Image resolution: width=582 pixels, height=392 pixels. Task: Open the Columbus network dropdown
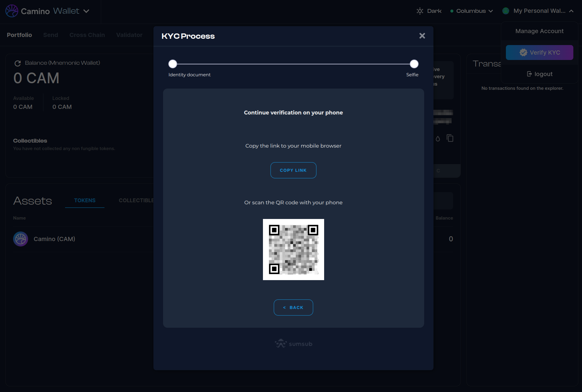pos(472,11)
